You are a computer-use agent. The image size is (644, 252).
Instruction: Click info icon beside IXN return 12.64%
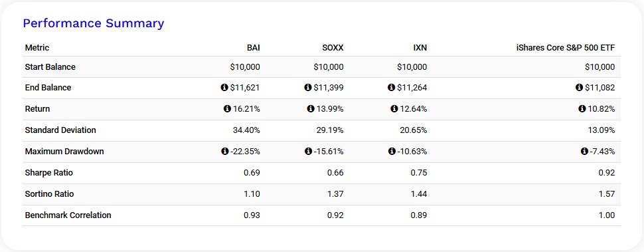(x=394, y=109)
